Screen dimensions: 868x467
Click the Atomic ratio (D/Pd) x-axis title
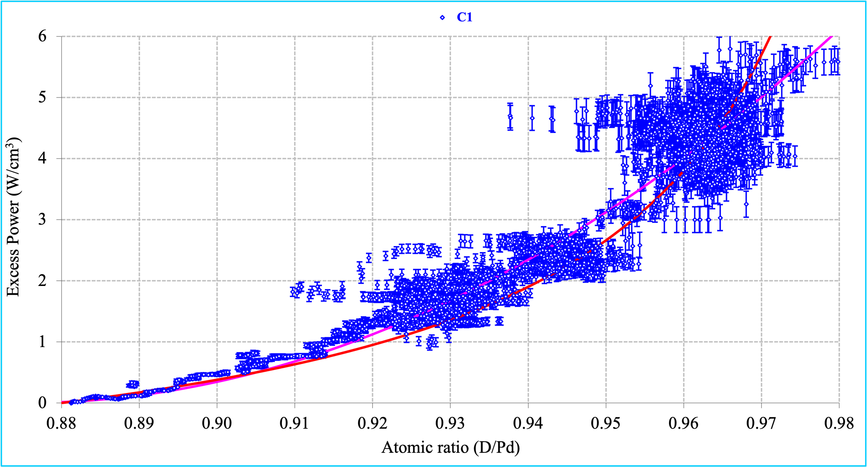450,448
